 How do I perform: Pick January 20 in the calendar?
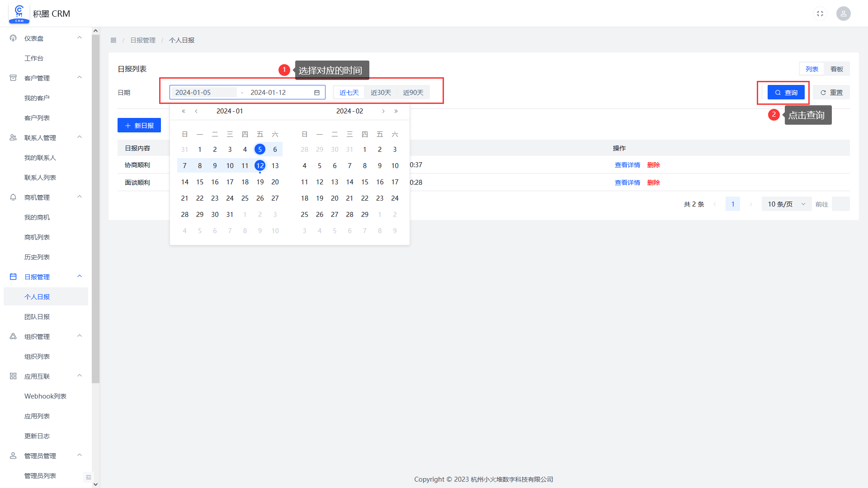click(275, 182)
